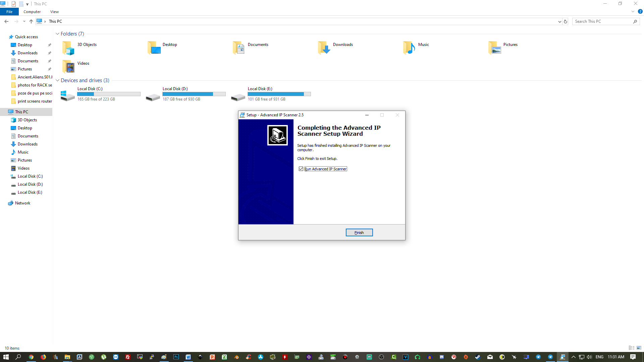Customize Quick Access Toolbar dropdown arrow
This screenshot has width=644, height=362.
click(x=28, y=4)
